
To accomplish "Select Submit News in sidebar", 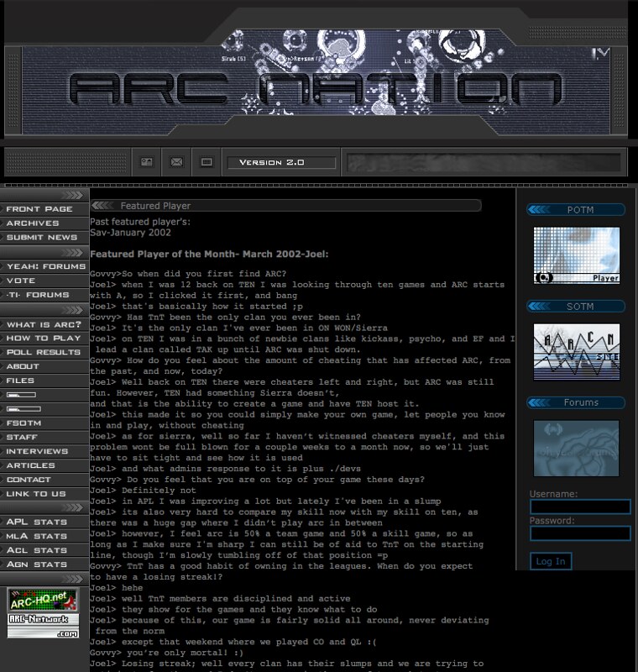I will [42, 238].
